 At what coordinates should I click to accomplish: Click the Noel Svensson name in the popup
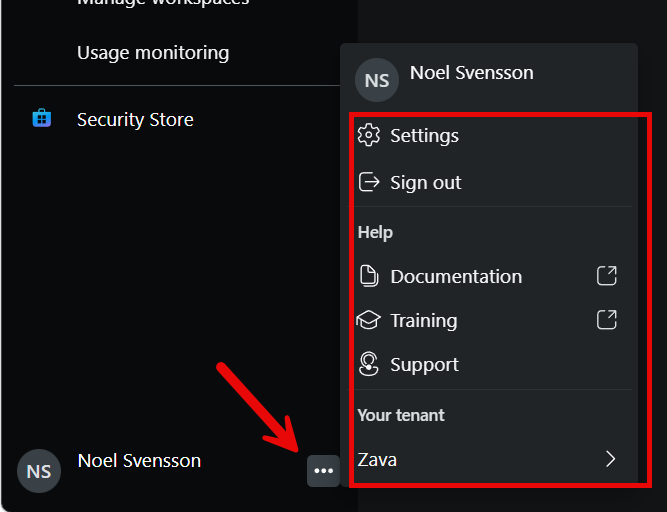tap(471, 73)
